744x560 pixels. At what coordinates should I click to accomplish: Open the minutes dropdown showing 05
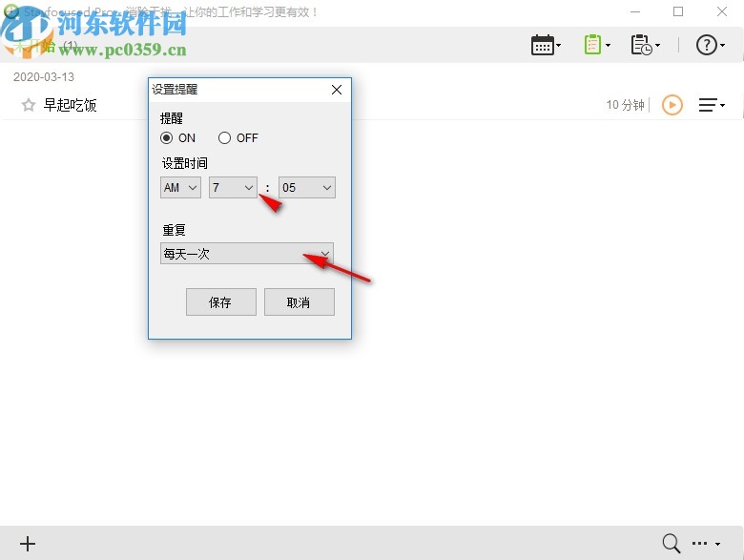click(307, 187)
